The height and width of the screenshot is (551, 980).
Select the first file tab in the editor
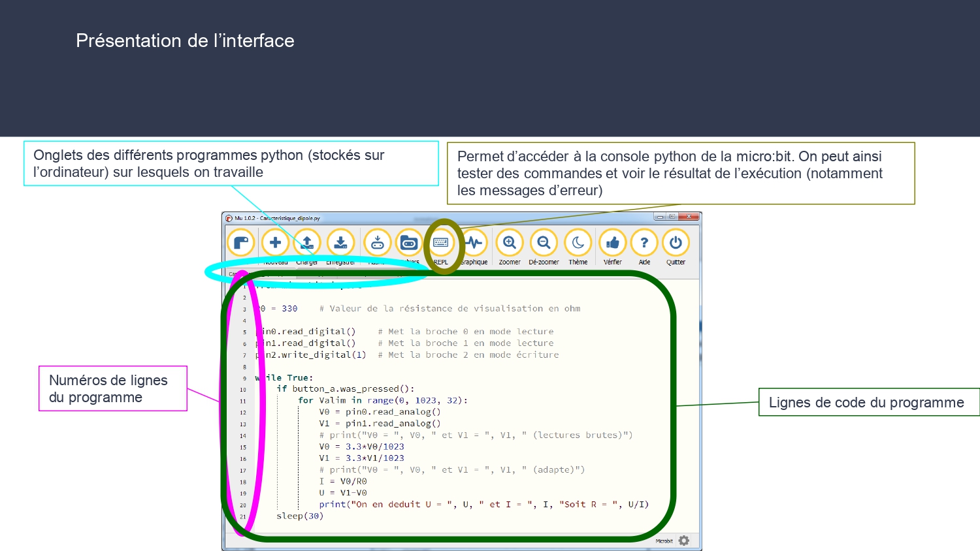point(233,274)
